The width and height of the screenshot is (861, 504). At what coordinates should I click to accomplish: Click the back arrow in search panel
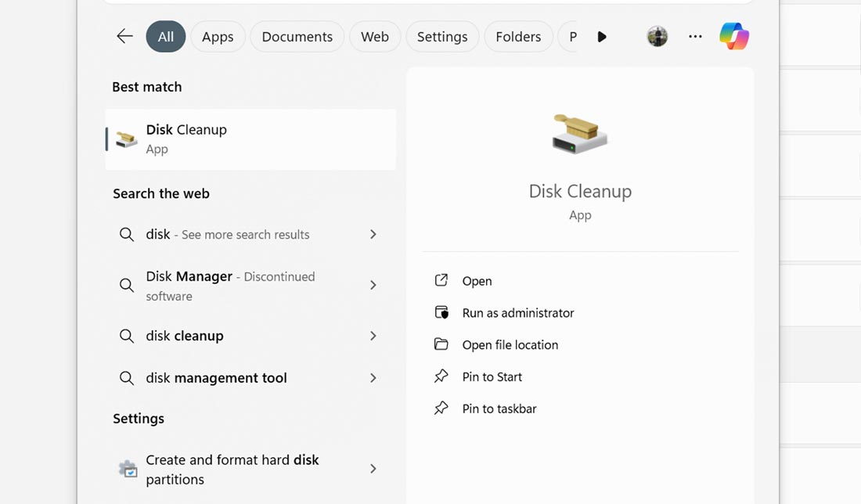click(124, 37)
